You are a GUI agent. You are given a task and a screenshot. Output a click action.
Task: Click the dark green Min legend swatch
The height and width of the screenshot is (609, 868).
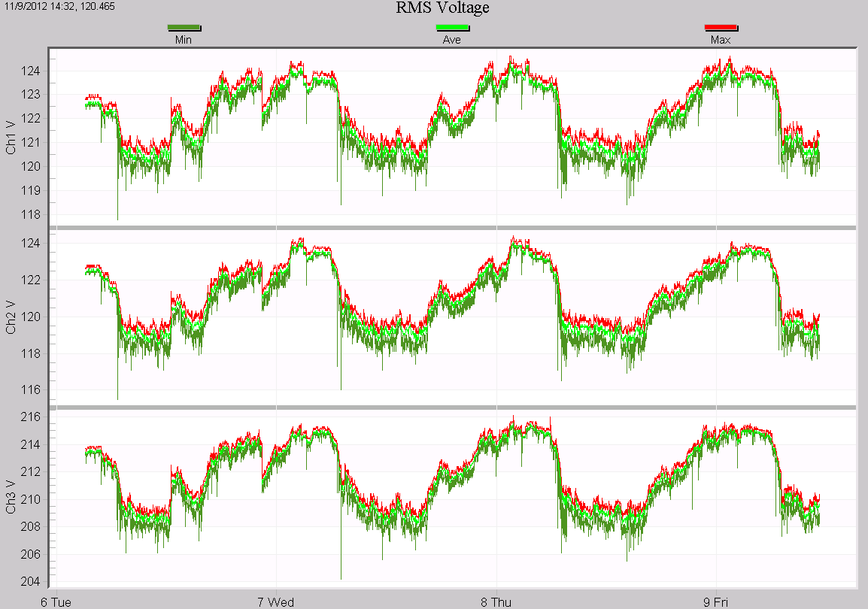(184, 29)
